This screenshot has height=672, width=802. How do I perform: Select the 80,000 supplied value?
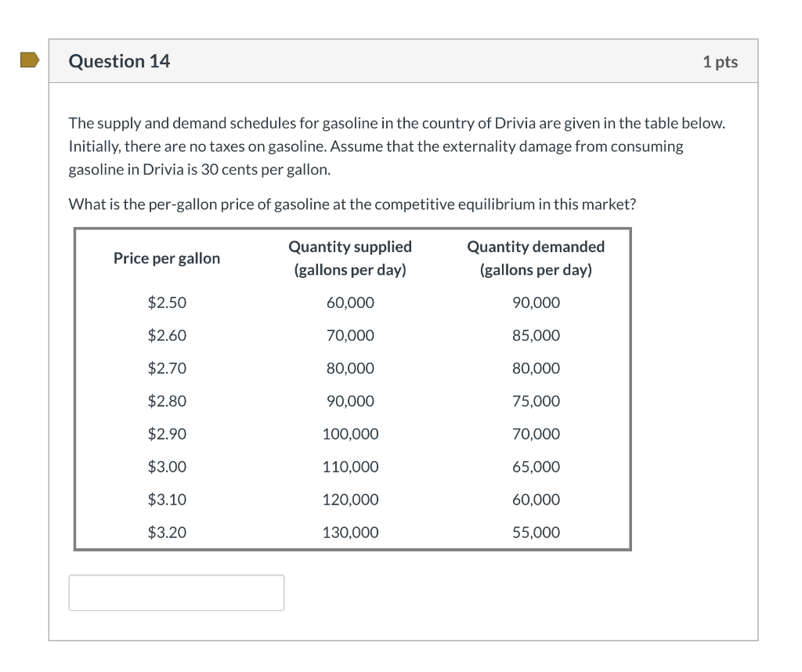point(350,368)
